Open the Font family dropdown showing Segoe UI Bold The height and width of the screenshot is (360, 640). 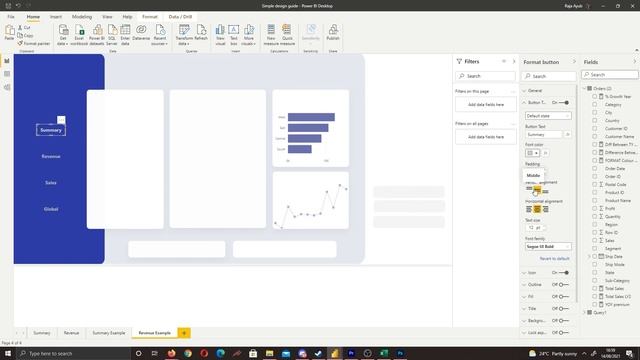(x=548, y=247)
